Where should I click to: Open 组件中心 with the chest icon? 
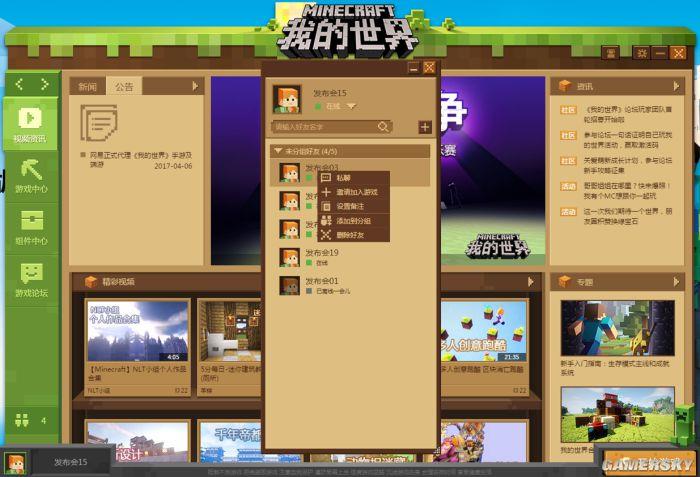point(31,228)
